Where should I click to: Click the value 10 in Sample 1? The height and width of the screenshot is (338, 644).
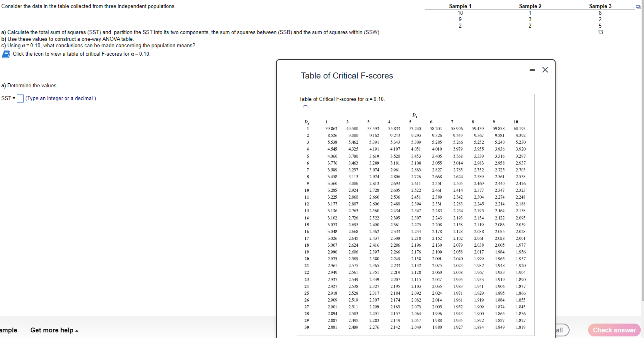460,13
